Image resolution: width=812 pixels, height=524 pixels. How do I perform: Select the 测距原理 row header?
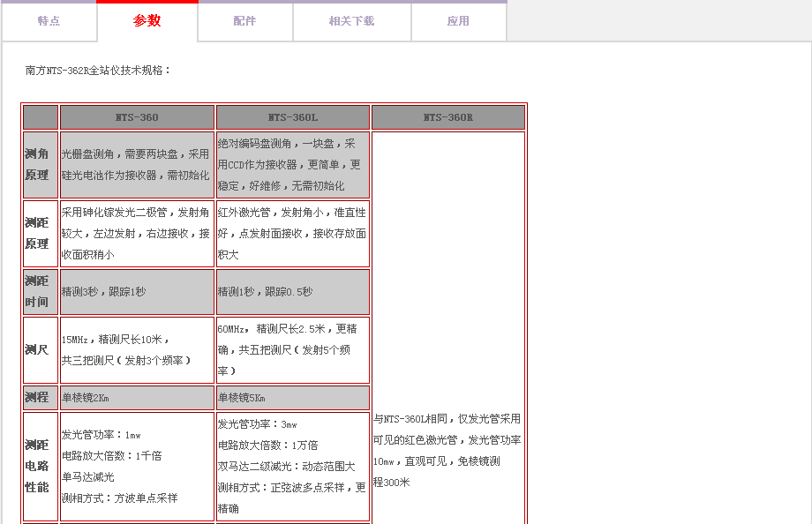[37, 234]
